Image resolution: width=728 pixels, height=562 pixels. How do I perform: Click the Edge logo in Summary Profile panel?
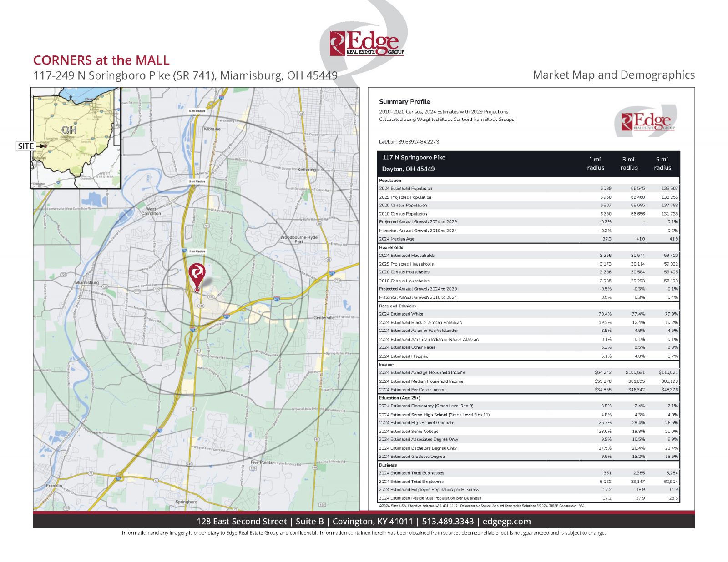pos(646,121)
